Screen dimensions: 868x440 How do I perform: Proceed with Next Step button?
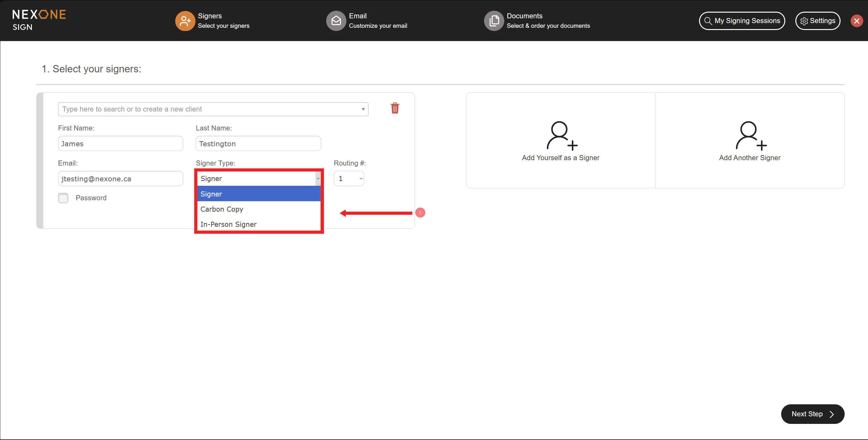[812, 414]
